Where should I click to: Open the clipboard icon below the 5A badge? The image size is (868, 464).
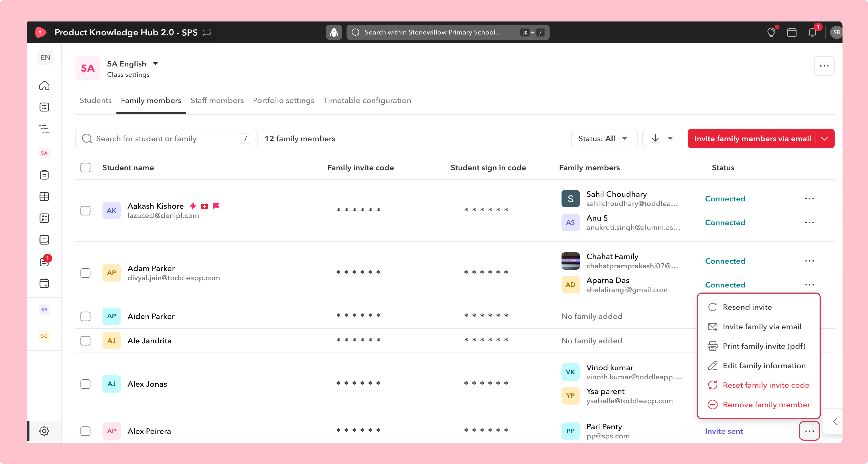pos(44,175)
